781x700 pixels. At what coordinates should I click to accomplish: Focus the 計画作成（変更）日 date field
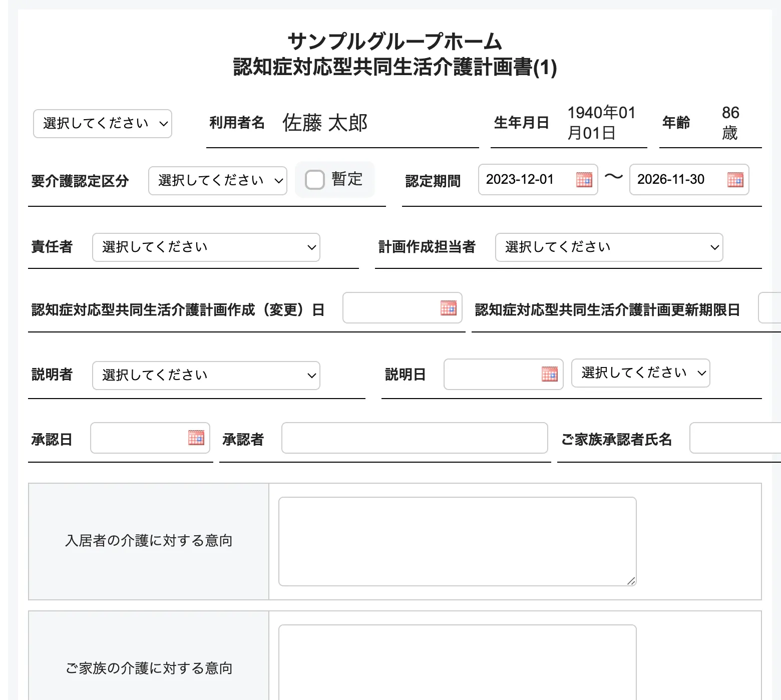403,308
